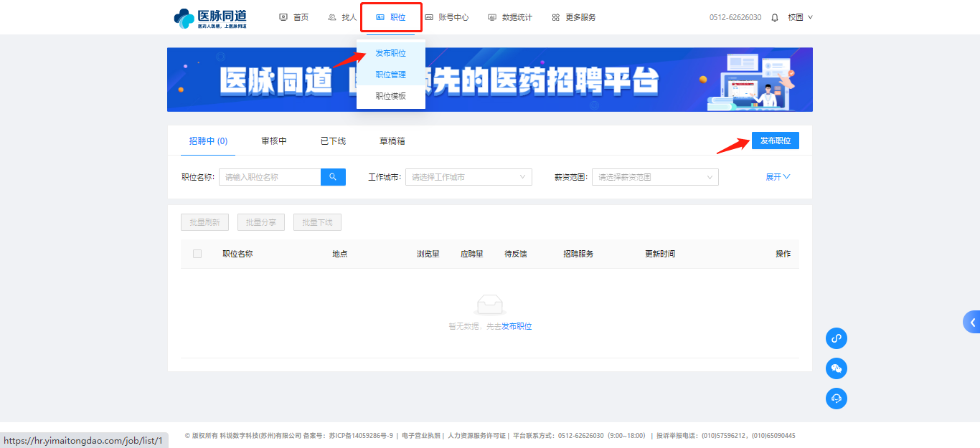Viewport: 980px width, 448px height.
Task: Toggle the select-all checkbox in table header
Action: click(x=197, y=254)
